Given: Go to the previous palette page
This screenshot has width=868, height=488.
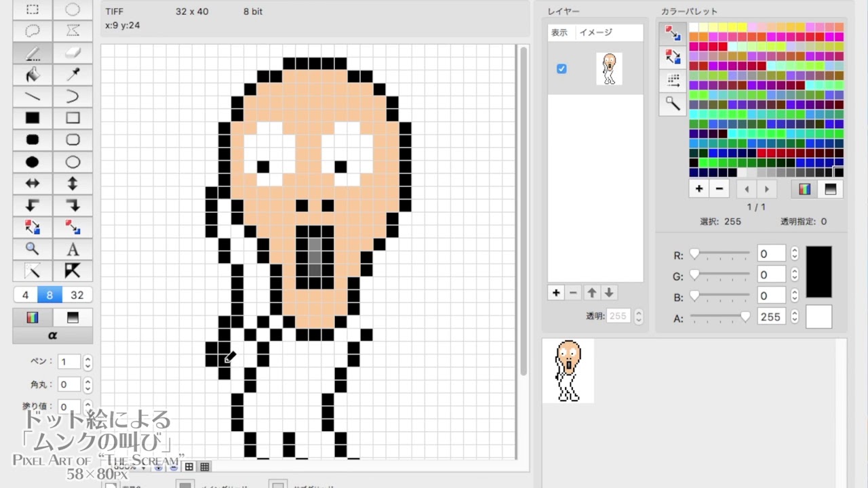Looking at the screenshot, I should [747, 189].
